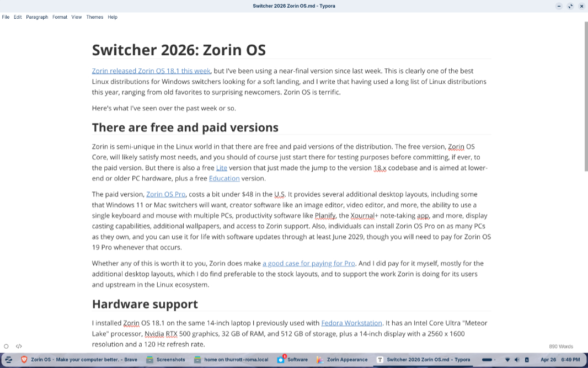
Task: Open the clock showing 6:49 PM
Action: point(560,359)
